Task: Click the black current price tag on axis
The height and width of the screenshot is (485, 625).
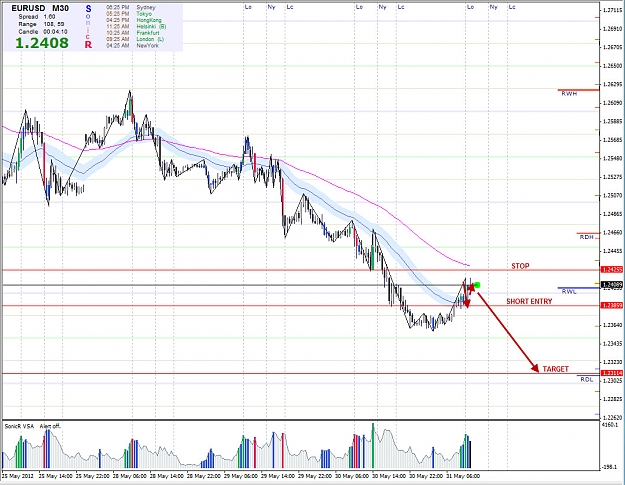Action: [x=612, y=285]
